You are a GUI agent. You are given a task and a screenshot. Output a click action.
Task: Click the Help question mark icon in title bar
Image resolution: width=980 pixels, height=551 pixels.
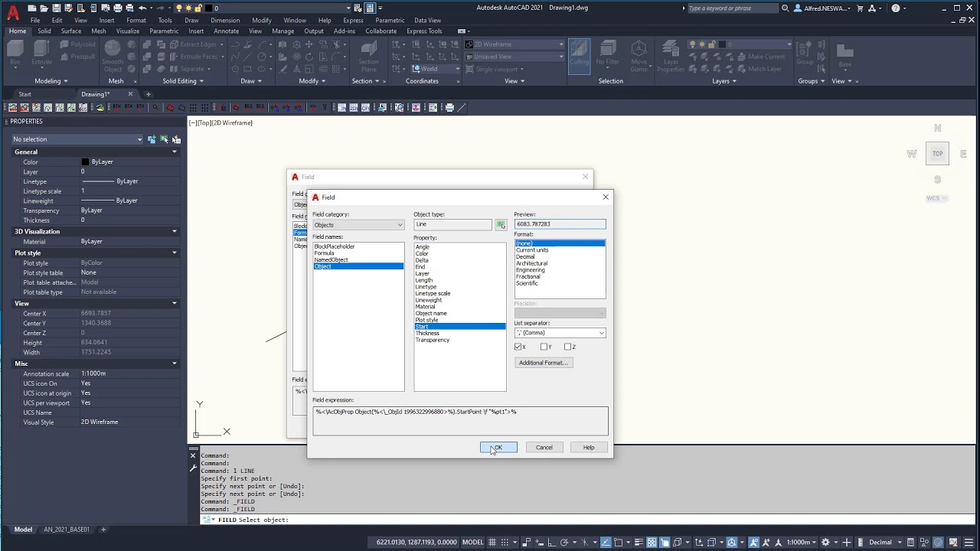click(895, 8)
